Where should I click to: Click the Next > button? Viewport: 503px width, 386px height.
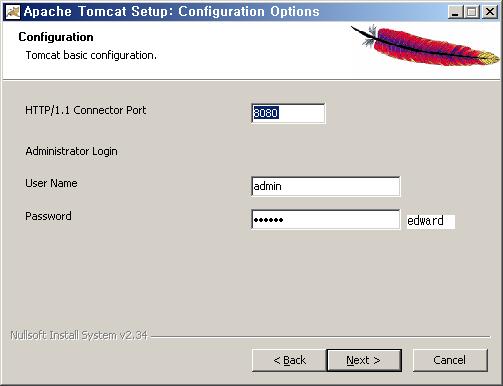point(364,360)
